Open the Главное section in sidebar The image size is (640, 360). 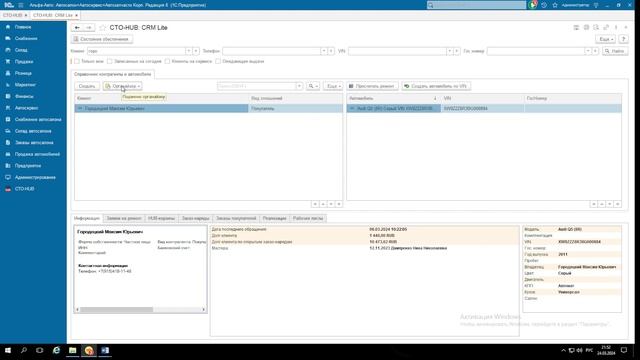pyautogui.click(x=23, y=27)
